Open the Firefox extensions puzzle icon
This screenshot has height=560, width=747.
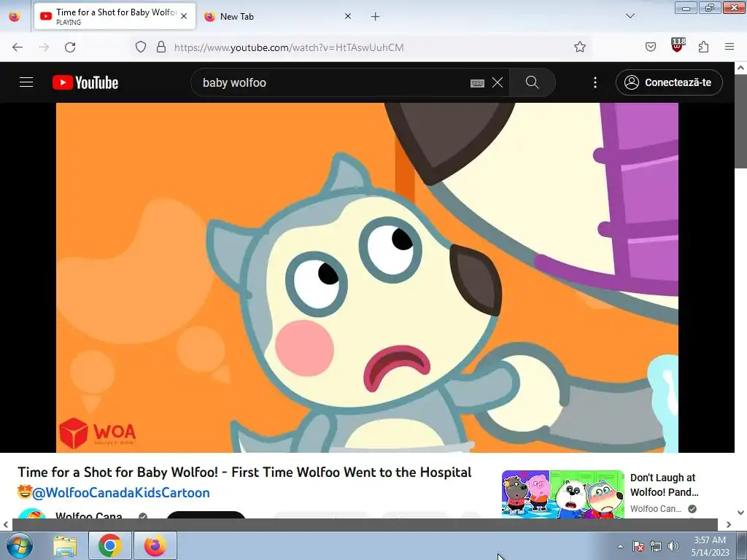(x=704, y=47)
